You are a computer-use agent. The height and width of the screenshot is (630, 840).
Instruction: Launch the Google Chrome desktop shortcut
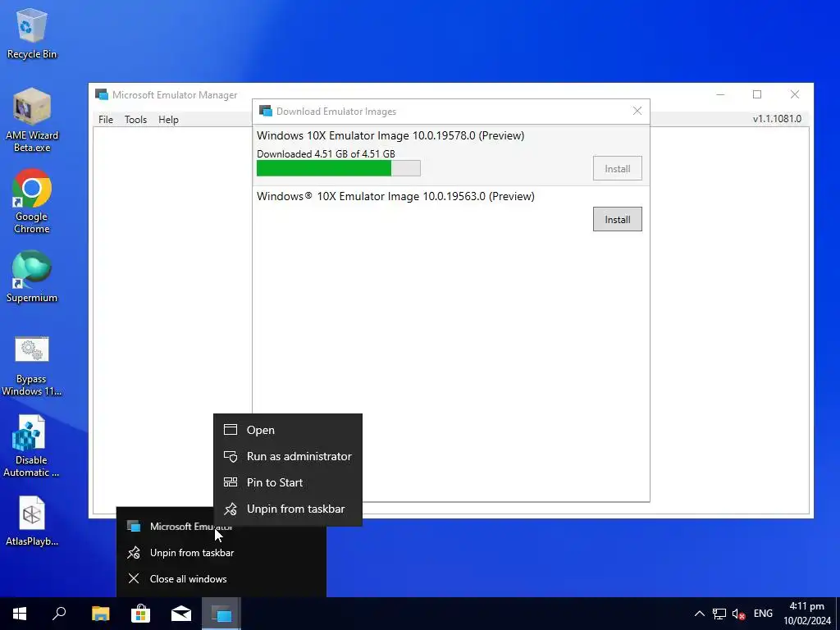32,202
